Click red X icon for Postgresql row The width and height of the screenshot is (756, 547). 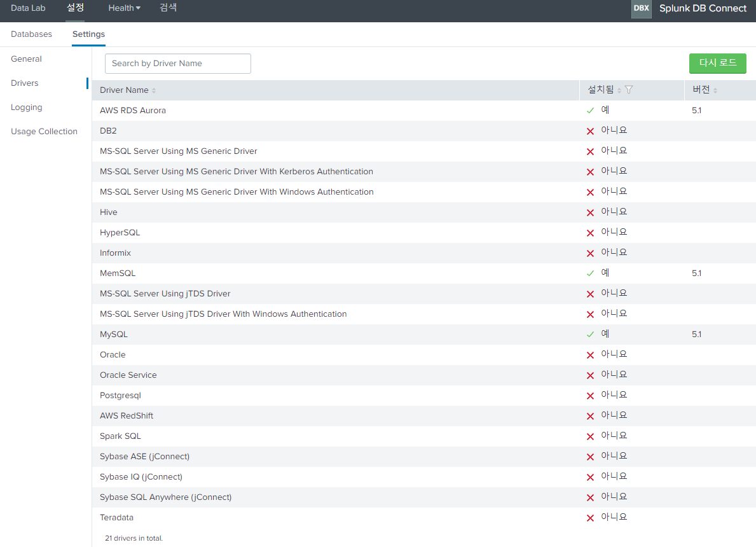pos(590,396)
